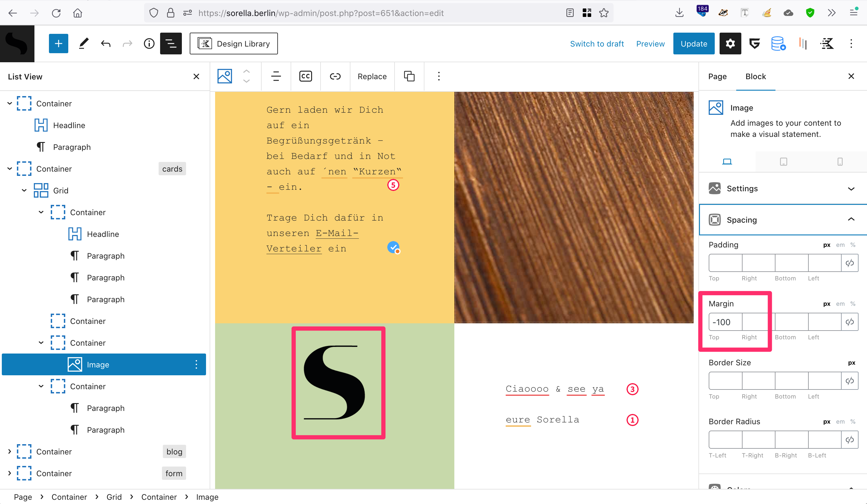Select the link insert icon in block toolbar

(335, 76)
